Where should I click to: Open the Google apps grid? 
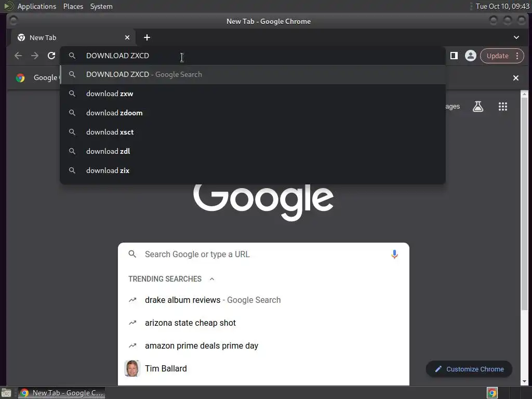(x=503, y=107)
